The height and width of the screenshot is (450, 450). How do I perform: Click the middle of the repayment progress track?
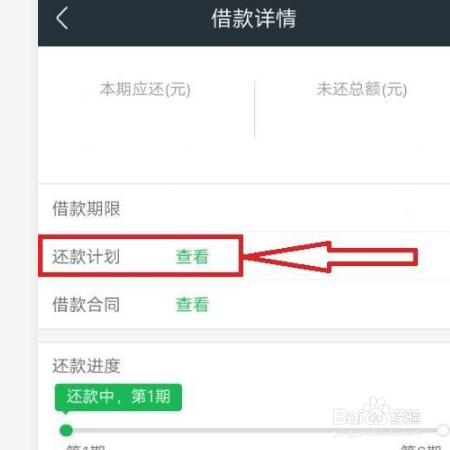tap(255, 430)
